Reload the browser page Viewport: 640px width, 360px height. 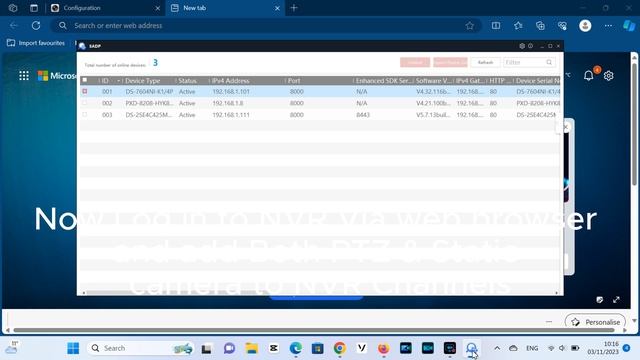(x=36, y=25)
